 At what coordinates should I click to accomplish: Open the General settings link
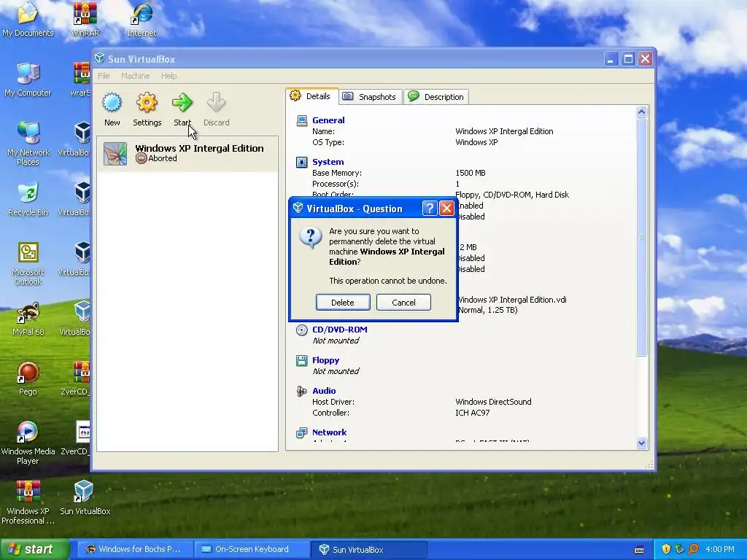(x=328, y=120)
